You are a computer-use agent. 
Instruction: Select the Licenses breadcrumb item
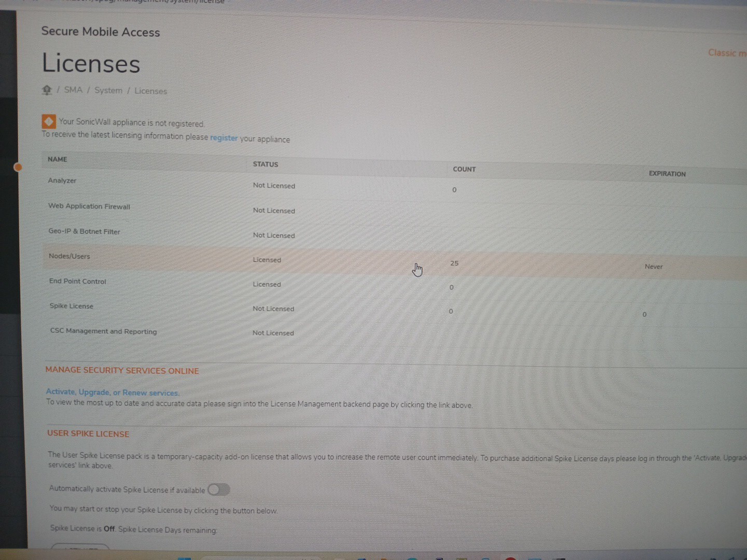[150, 91]
